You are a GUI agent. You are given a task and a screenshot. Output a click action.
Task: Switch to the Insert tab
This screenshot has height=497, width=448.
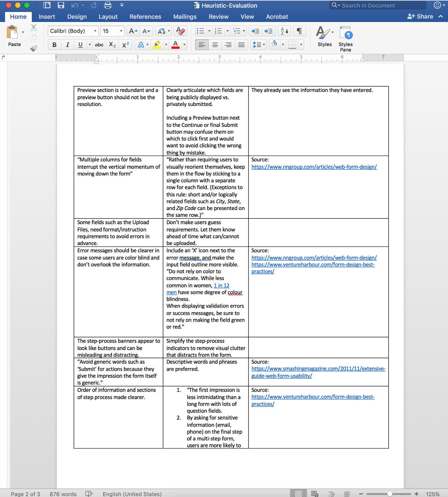pos(47,17)
